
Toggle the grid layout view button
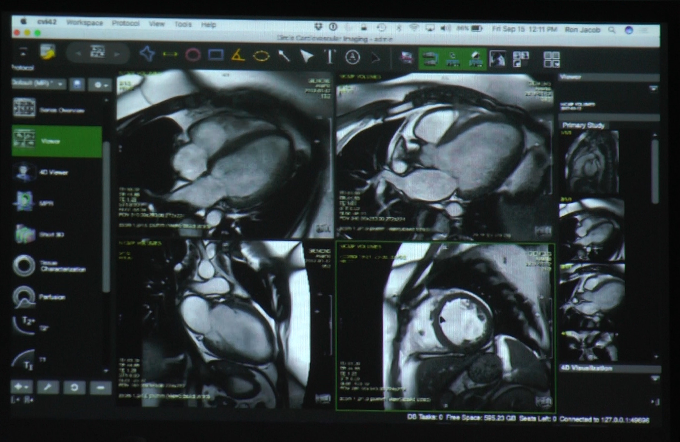point(551,59)
